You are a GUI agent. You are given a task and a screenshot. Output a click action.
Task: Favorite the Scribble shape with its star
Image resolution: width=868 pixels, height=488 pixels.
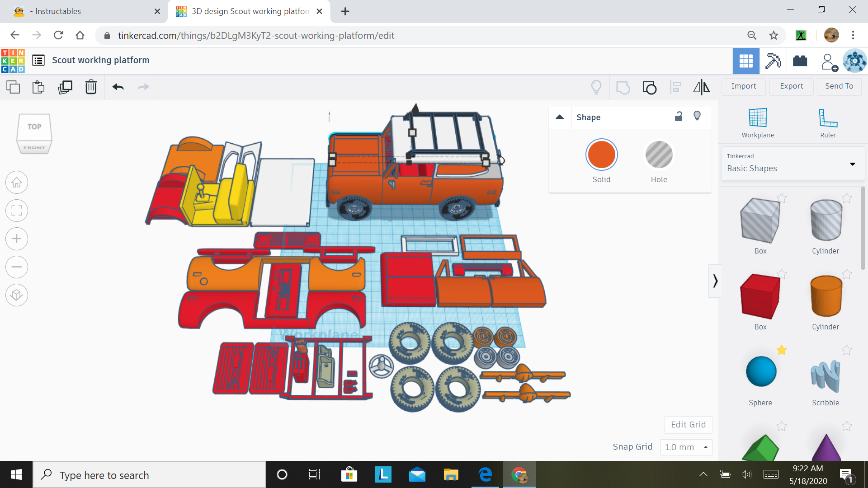(846, 350)
